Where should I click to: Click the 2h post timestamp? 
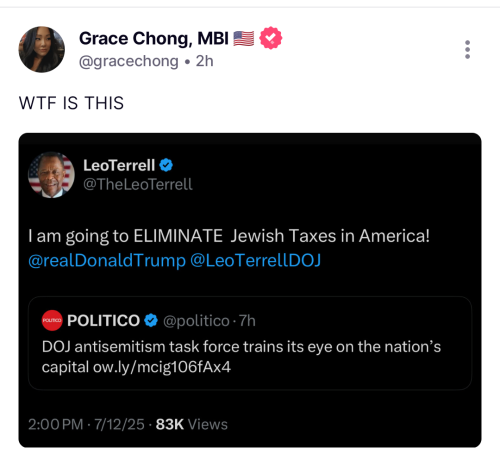coord(205,61)
